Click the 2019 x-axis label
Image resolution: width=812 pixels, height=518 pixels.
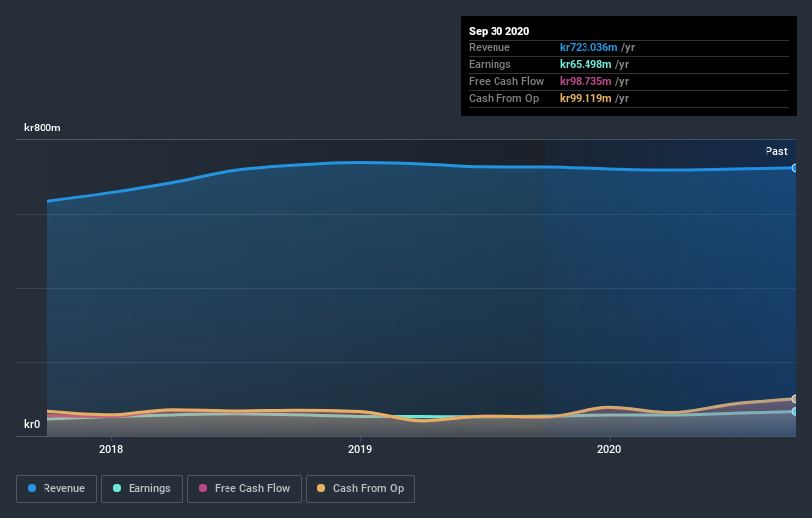[x=360, y=449]
